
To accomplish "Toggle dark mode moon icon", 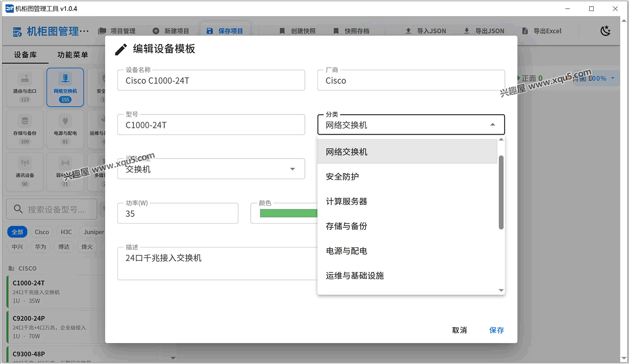I will click(605, 31).
